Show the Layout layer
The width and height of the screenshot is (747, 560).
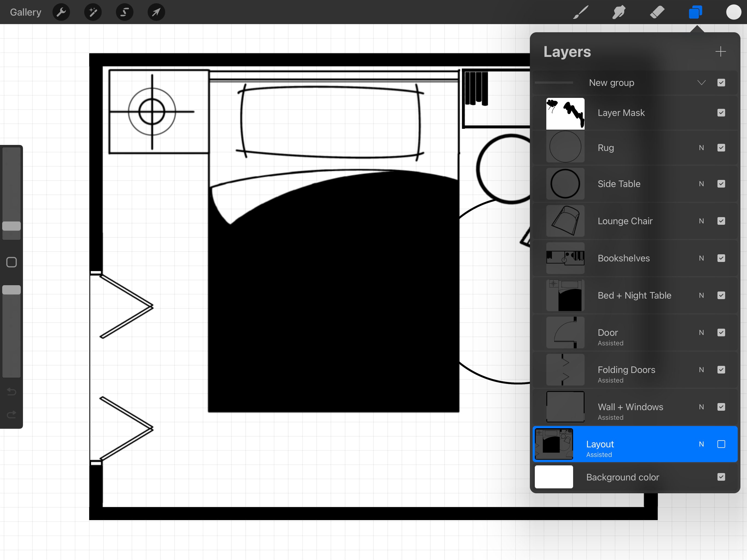pos(722,444)
